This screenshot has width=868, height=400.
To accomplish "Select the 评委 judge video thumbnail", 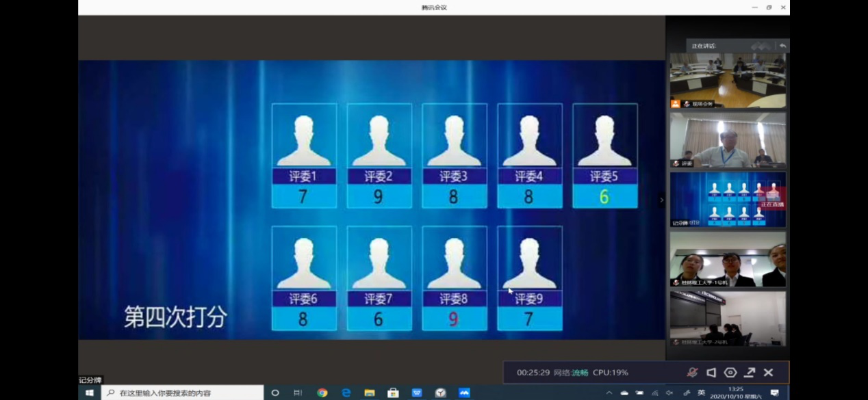I will 728,139.
